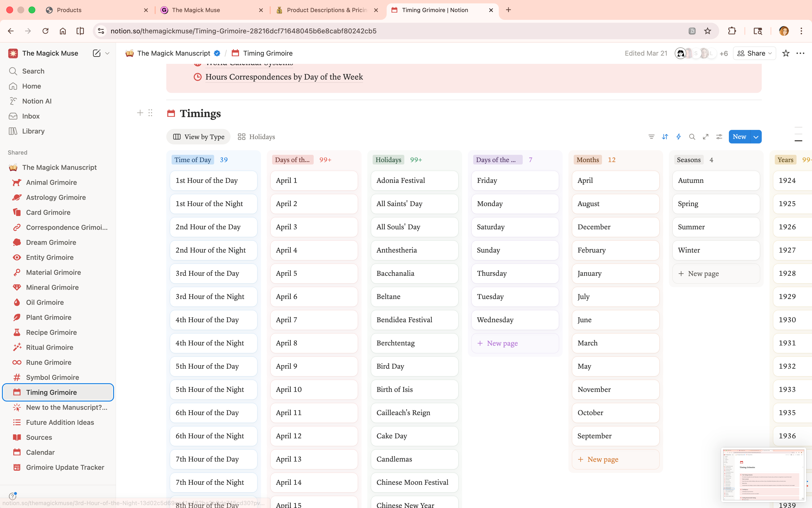Open the 1st Hour of the Day card
Viewport: 812px width, 508px height.
point(213,180)
